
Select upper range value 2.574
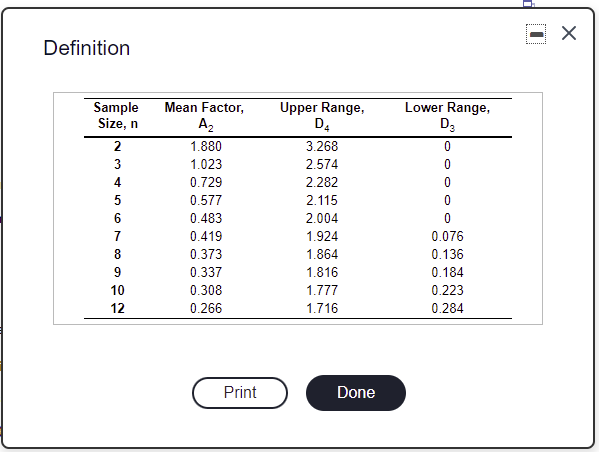pyautogui.click(x=322, y=164)
